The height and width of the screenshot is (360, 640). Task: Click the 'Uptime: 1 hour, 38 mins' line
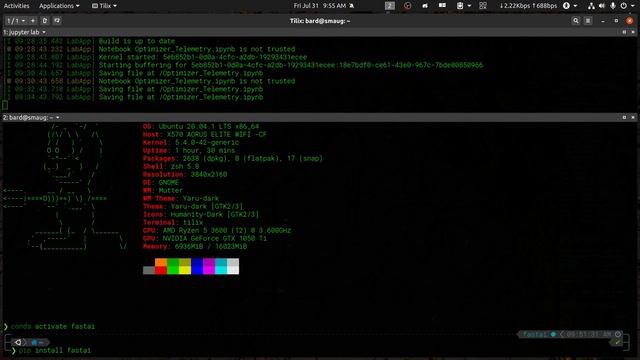189,151
